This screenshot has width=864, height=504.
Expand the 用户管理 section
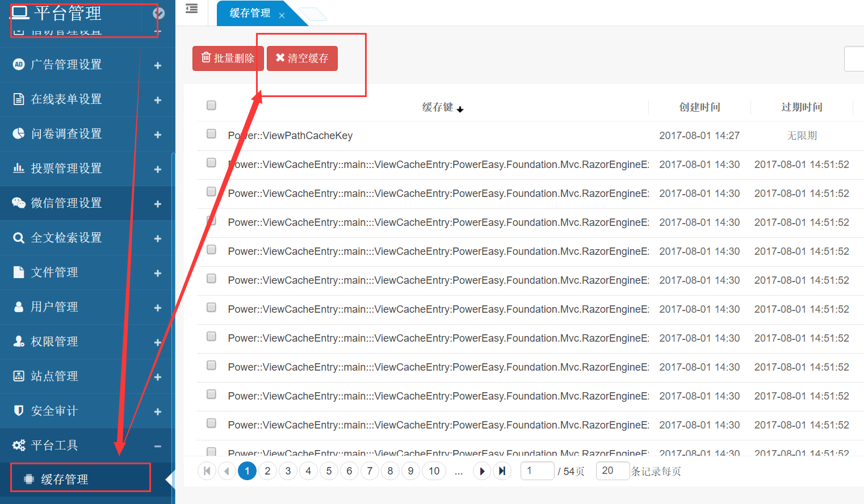coord(158,308)
